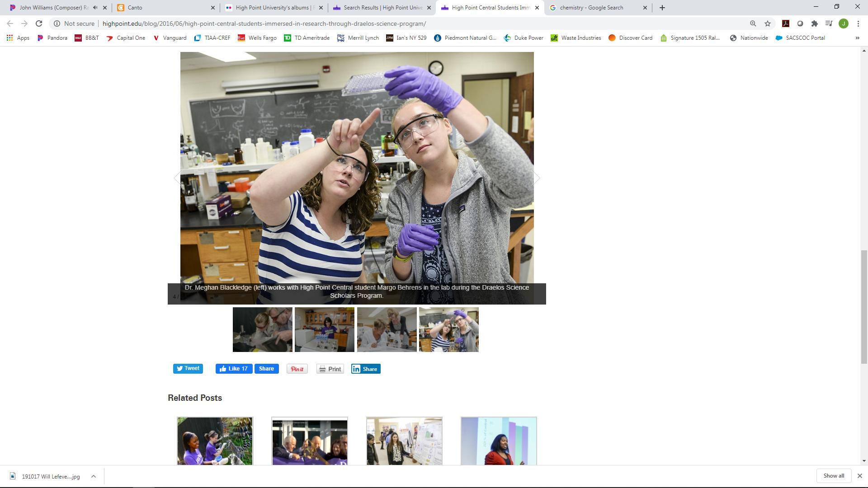Expand the bookmarks overflow chevron
868x488 pixels.
pyautogui.click(x=857, y=38)
